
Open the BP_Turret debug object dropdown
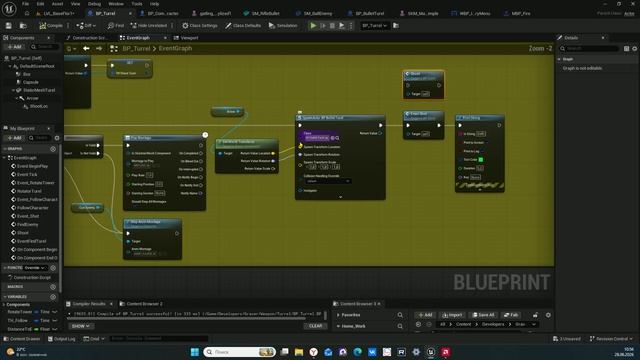click(374, 25)
